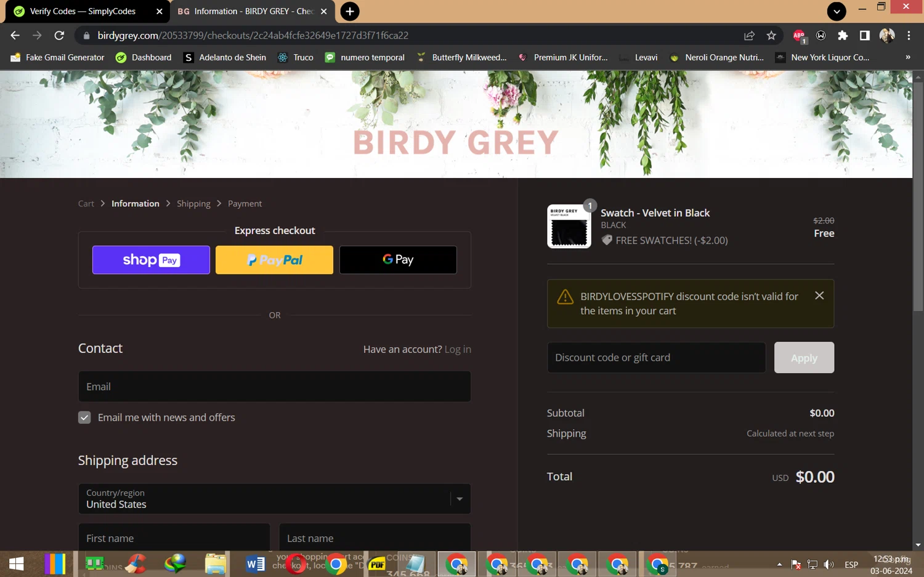This screenshot has width=924, height=577.
Task: Open the Extensions puzzle-piece menu
Action: tap(843, 36)
